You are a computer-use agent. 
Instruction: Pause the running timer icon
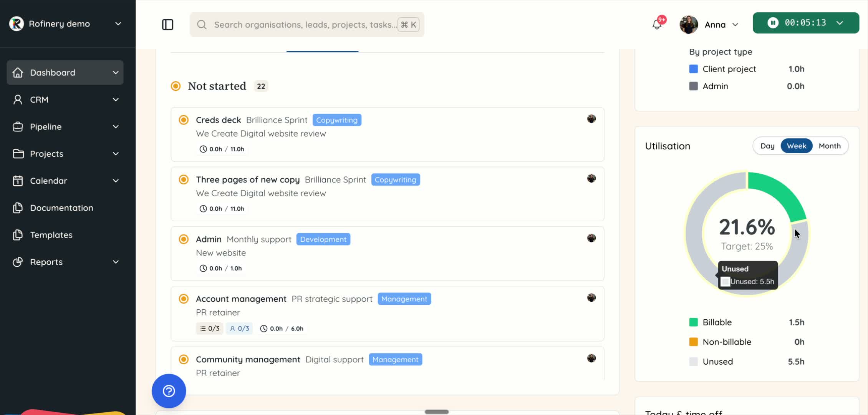(x=773, y=23)
